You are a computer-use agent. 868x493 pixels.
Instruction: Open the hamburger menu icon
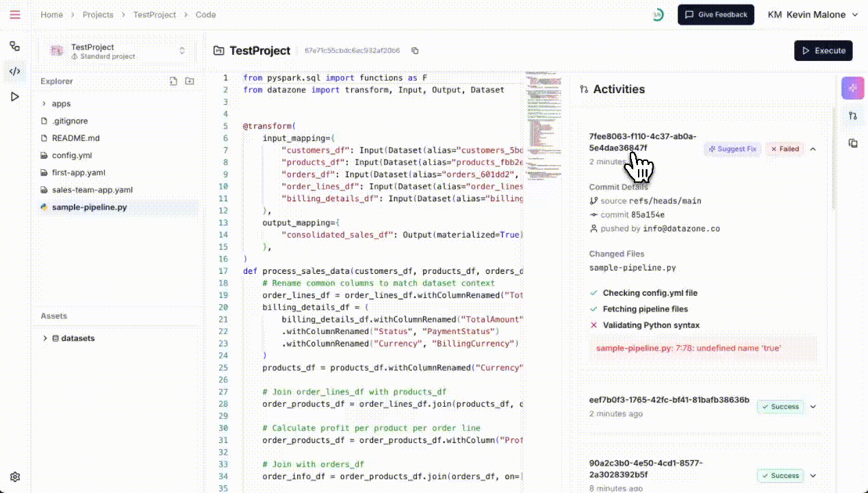(15, 14)
